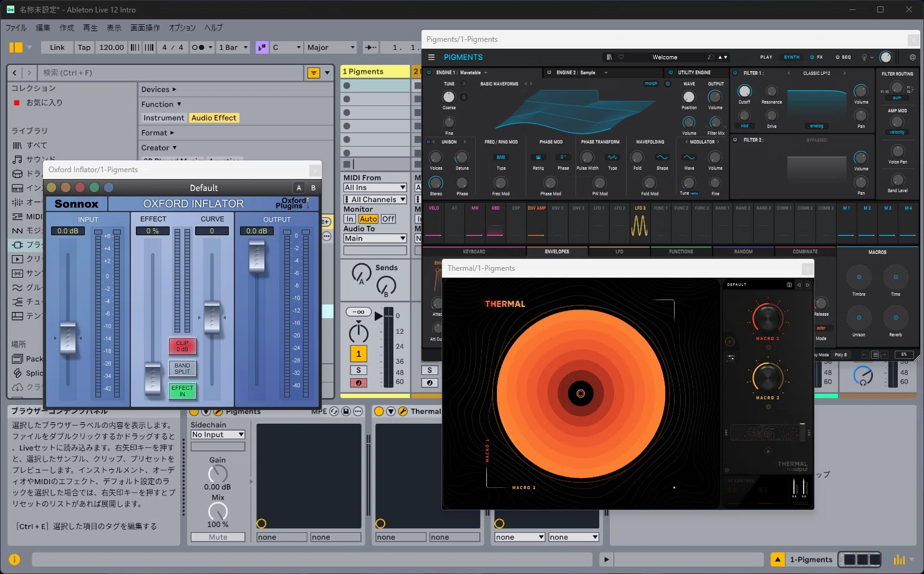Click the Link button
This screenshot has width=924, height=574.
(57, 47)
